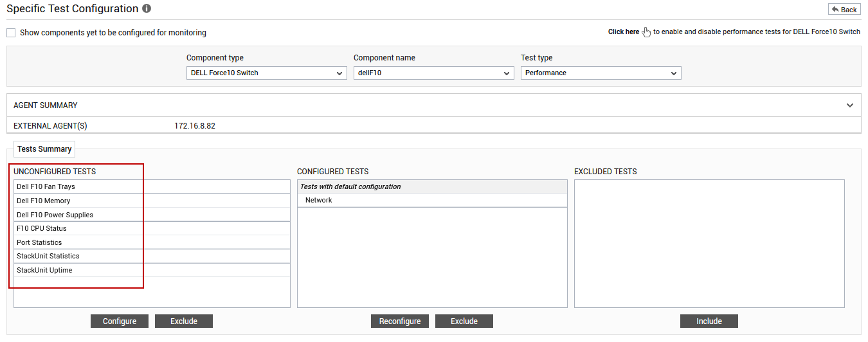Image resolution: width=868 pixels, height=342 pixels.
Task: Open the Component type dropdown
Action: coord(267,73)
